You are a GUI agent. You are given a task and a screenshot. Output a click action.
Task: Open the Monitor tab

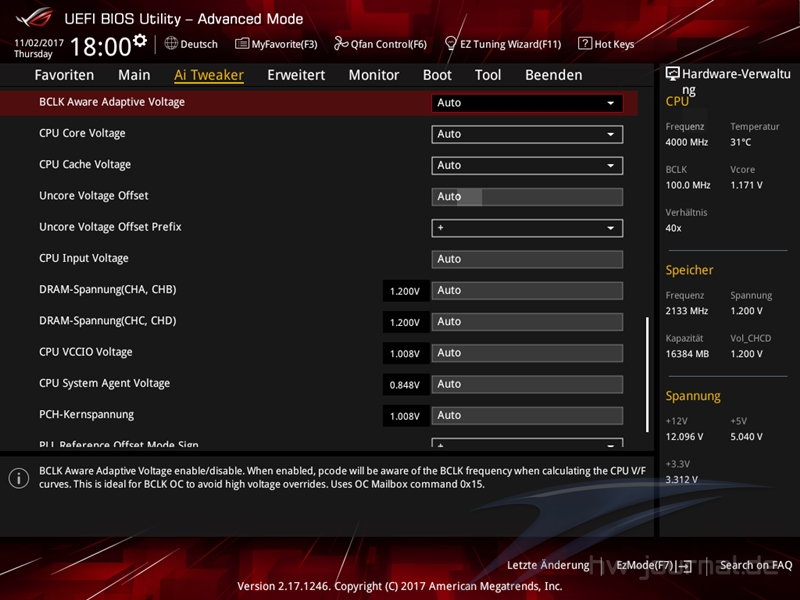[374, 75]
